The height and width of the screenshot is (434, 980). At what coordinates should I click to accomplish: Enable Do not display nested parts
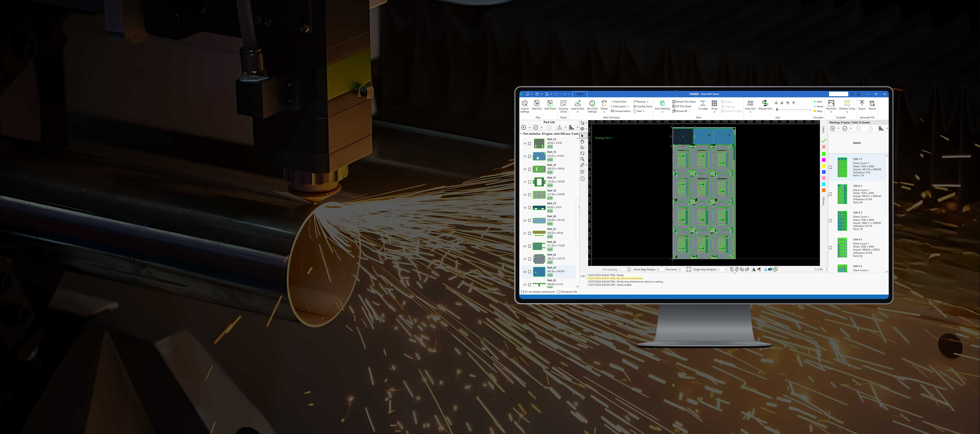click(522, 292)
